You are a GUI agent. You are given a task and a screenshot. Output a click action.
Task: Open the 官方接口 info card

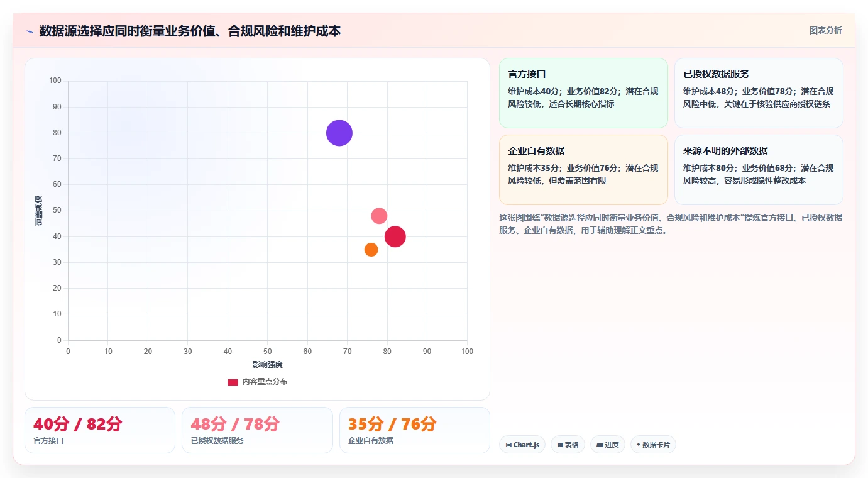point(583,93)
